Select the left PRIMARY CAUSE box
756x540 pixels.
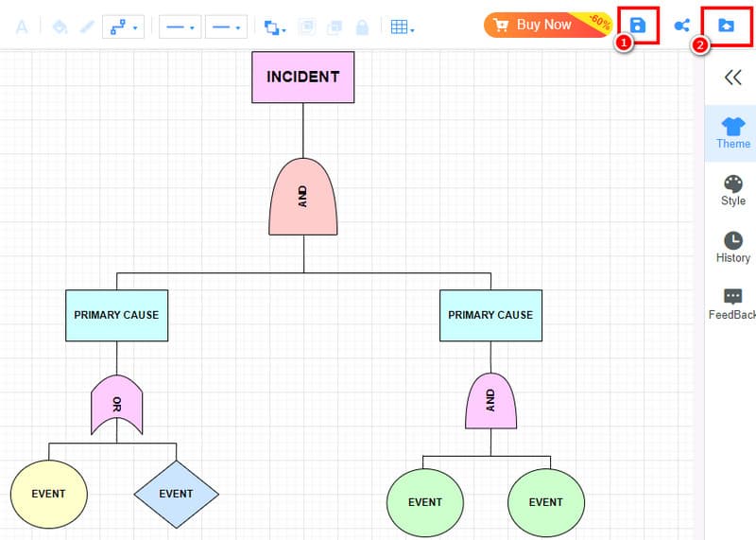[116, 316]
